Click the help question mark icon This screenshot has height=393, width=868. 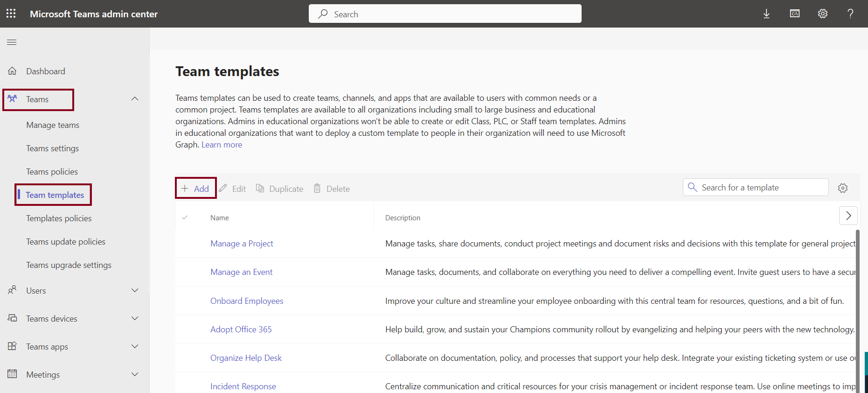pos(850,14)
